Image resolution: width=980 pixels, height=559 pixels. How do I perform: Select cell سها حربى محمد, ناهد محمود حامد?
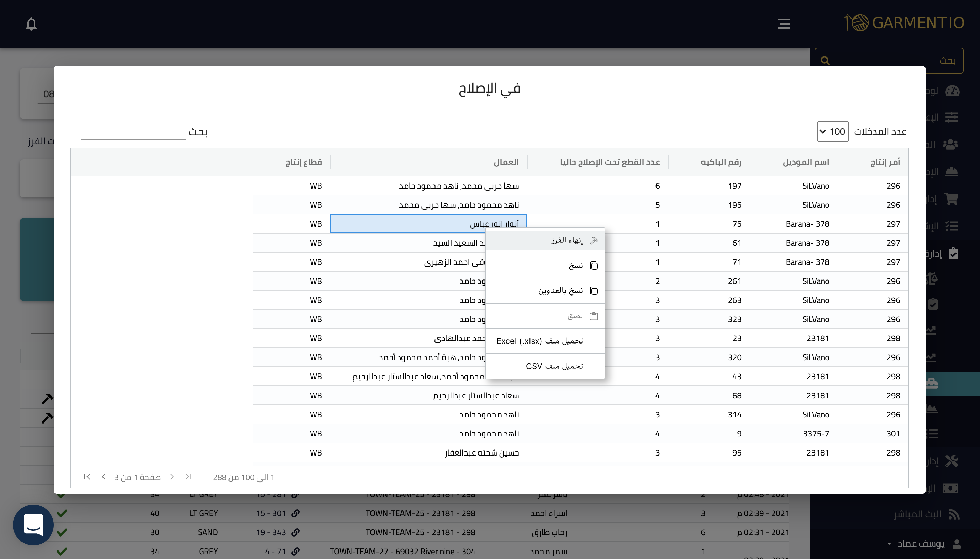(x=429, y=186)
